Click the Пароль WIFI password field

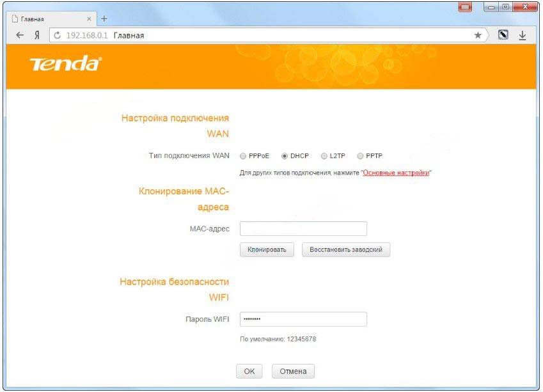tap(303, 320)
